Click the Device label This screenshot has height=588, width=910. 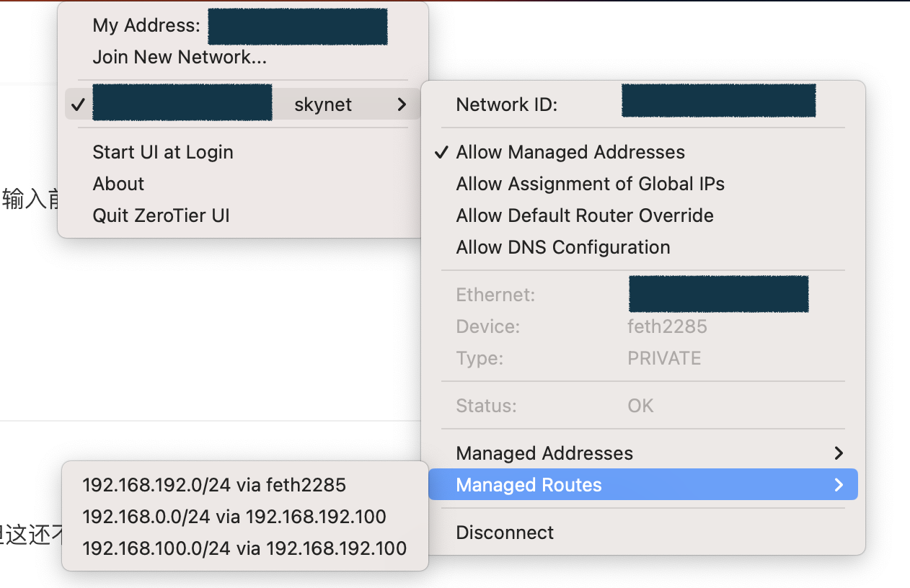click(x=487, y=326)
